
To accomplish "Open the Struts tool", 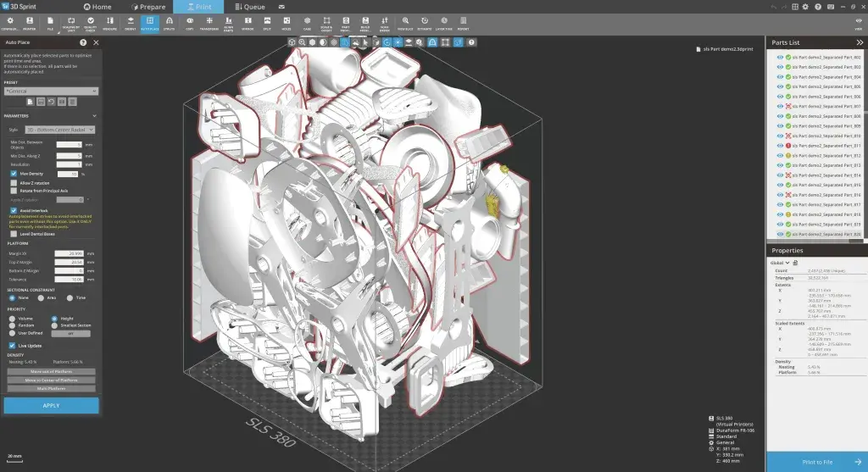I will (170, 23).
